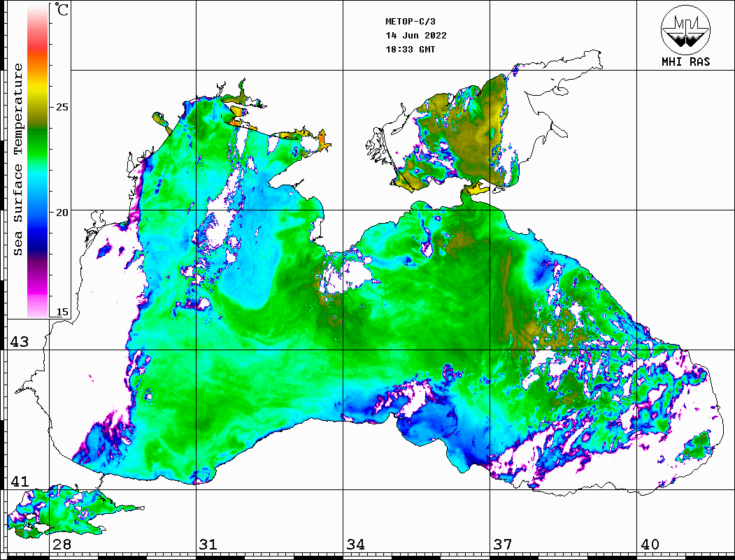Click longitude label '37'
This screenshot has height=560, width=735.
(x=503, y=544)
